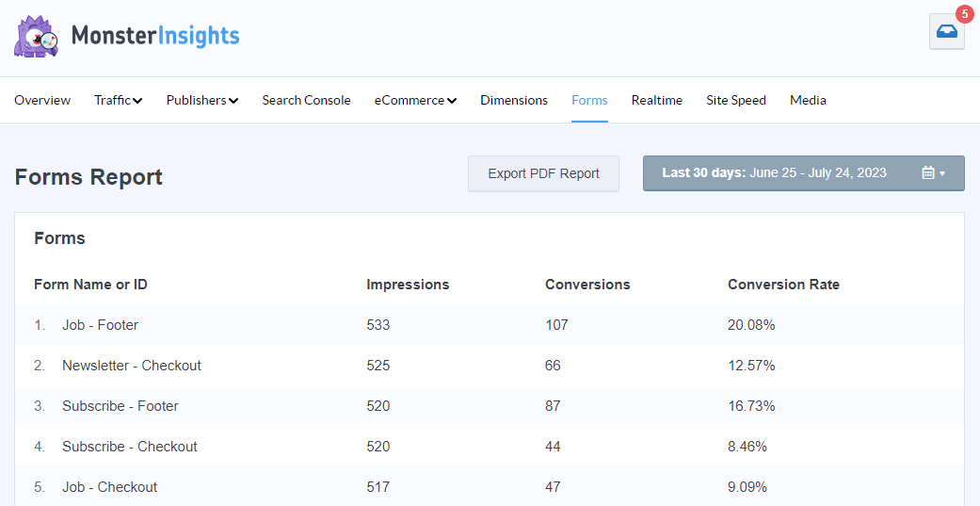
Task: Select the Forms tab
Action: click(589, 100)
